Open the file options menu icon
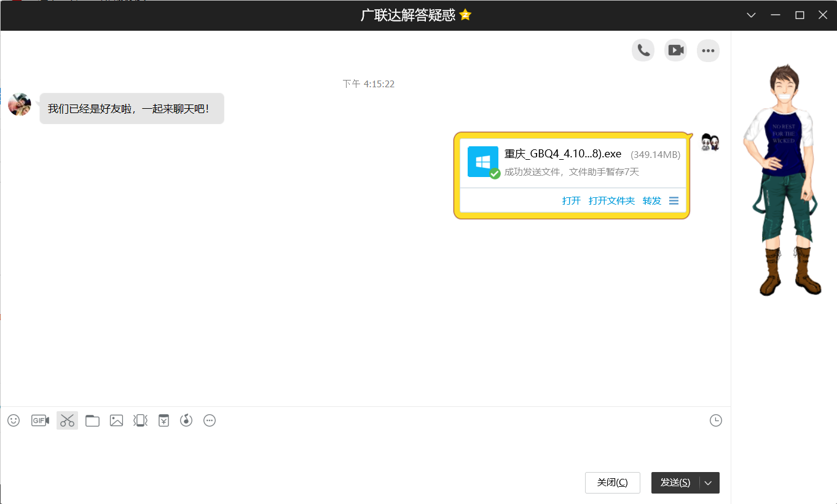Screen dimensions: 837x504 click(674, 200)
